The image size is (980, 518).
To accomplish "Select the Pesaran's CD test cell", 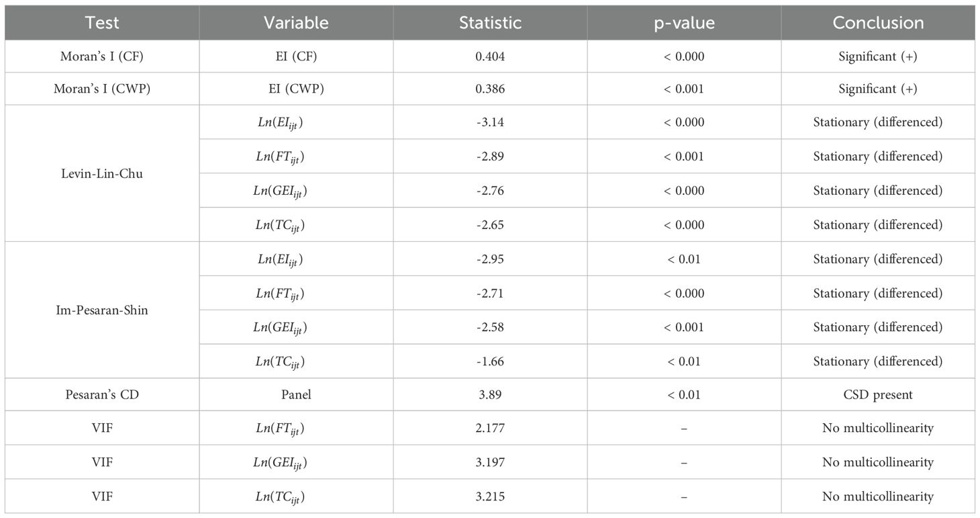I will (102, 395).
